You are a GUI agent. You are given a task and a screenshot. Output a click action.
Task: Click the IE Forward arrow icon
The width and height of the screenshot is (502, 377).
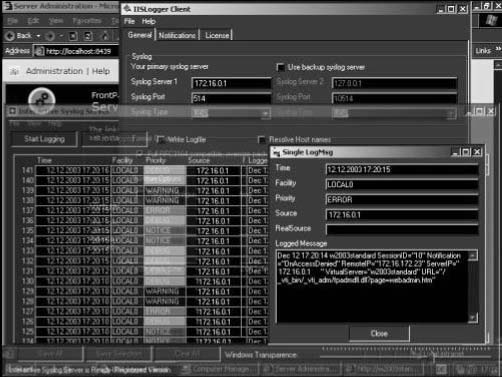(x=50, y=36)
